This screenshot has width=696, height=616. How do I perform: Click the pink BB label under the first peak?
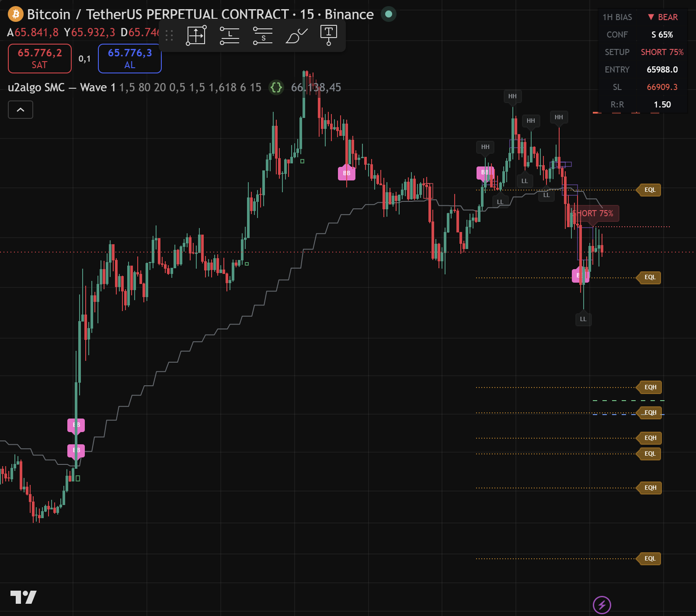pos(347,173)
